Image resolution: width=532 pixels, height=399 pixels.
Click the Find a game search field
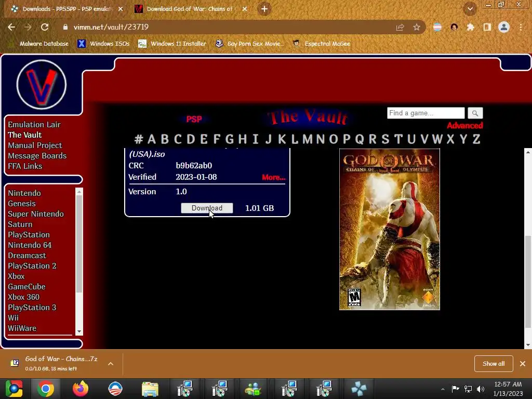tap(426, 113)
